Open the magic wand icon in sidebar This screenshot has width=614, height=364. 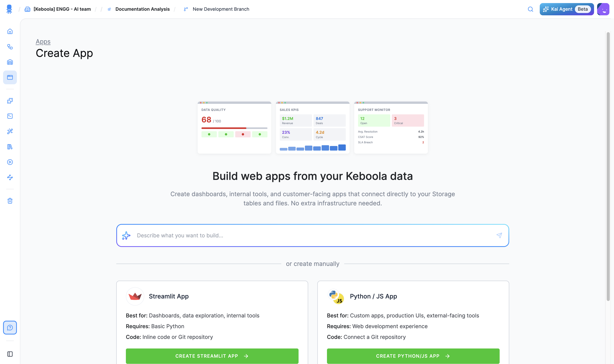pyautogui.click(x=10, y=131)
